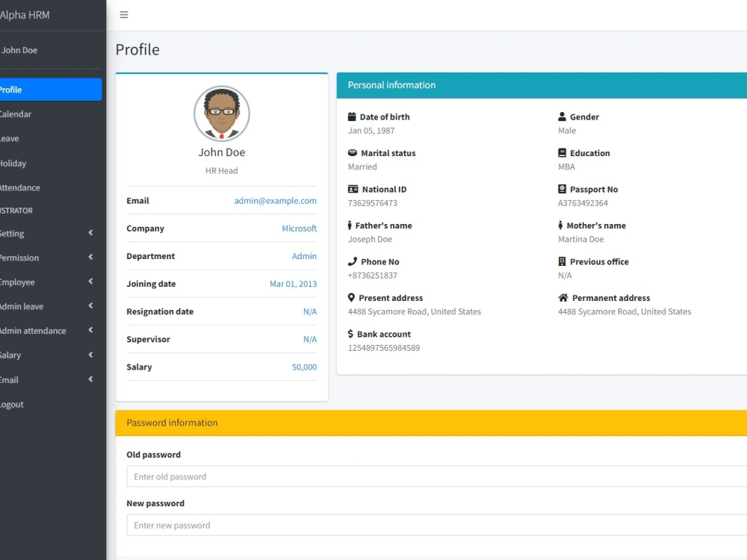
Task: Expand the Setting menu chevron
Action: [x=90, y=233]
